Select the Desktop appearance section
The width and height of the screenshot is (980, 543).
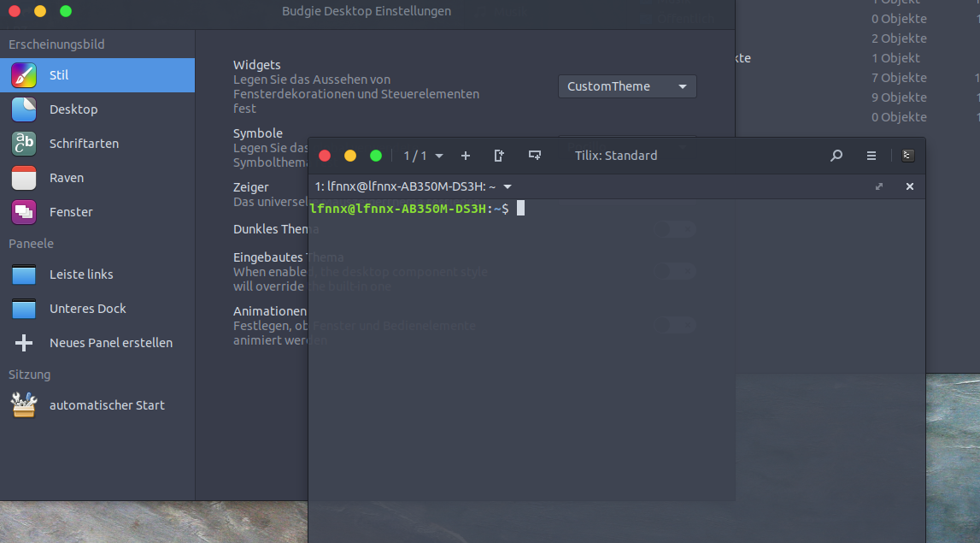tap(73, 109)
